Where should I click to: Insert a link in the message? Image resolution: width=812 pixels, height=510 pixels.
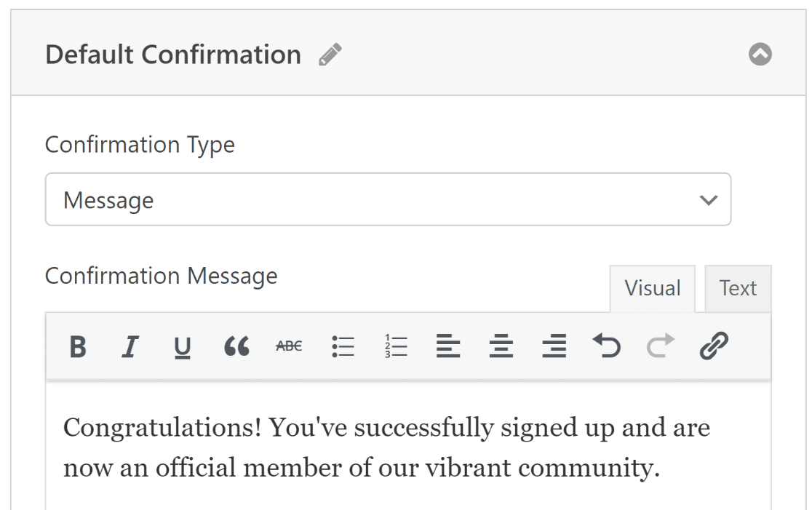pos(714,347)
